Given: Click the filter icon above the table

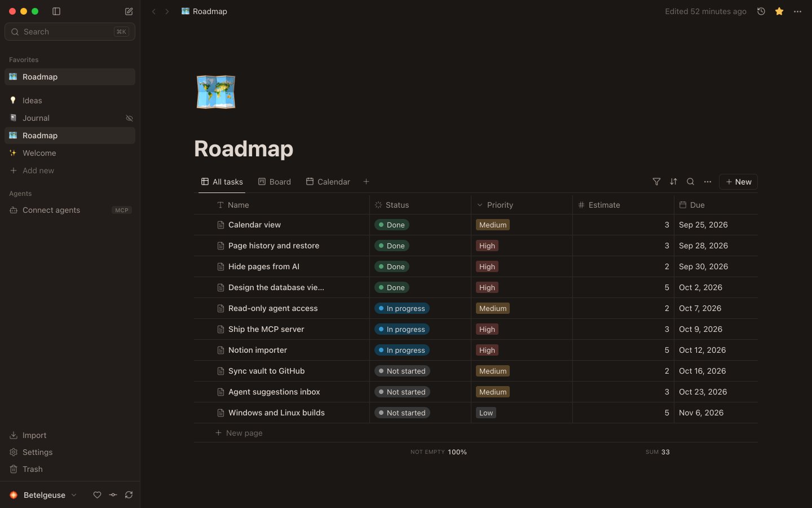Looking at the screenshot, I should pos(656,182).
